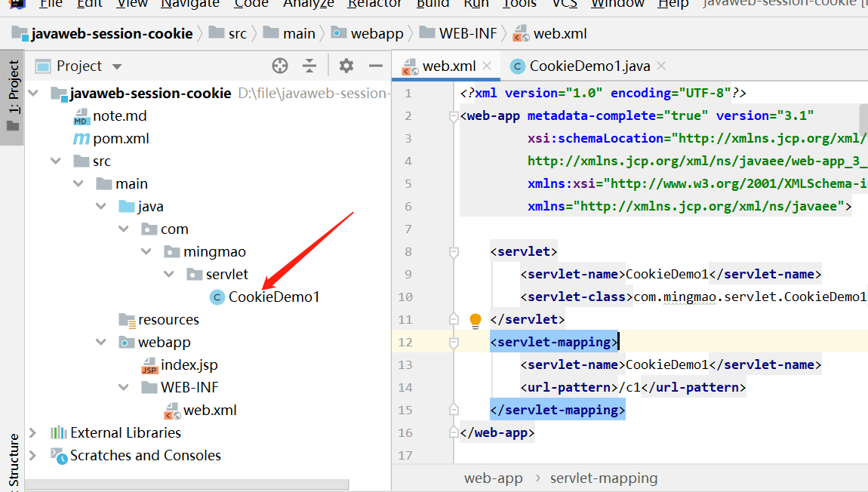Screen dimensions: 868x492
Task: Click line number 10 in gutter
Action: tap(405, 297)
